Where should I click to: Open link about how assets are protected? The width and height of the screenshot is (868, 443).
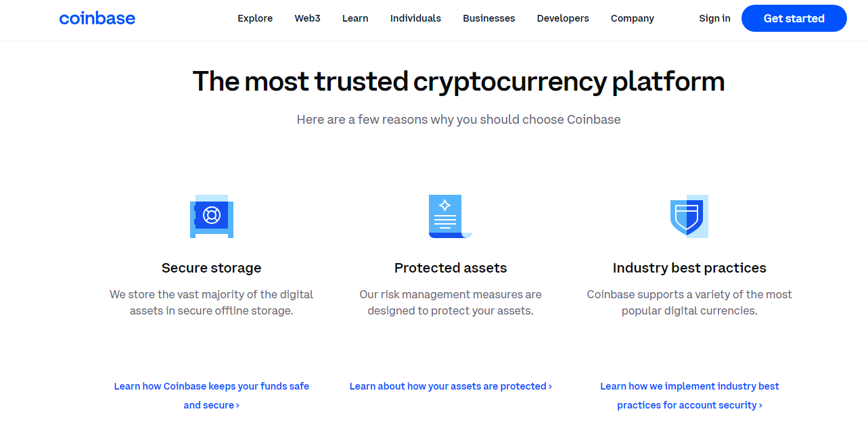pyautogui.click(x=451, y=386)
